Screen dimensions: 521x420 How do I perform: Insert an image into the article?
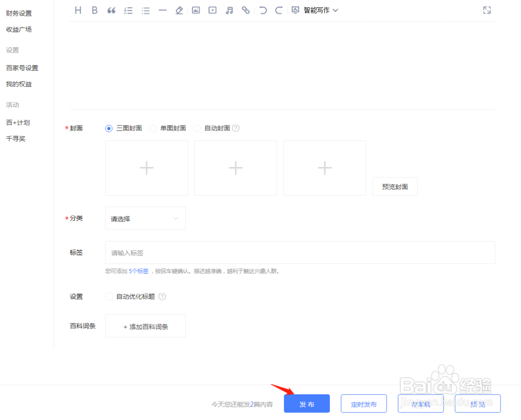click(196, 10)
